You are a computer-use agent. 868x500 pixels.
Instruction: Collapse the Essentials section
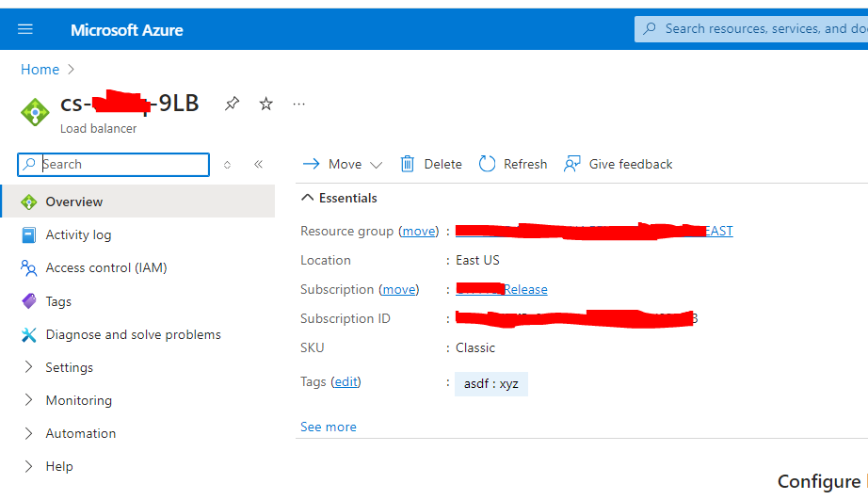point(339,198)
